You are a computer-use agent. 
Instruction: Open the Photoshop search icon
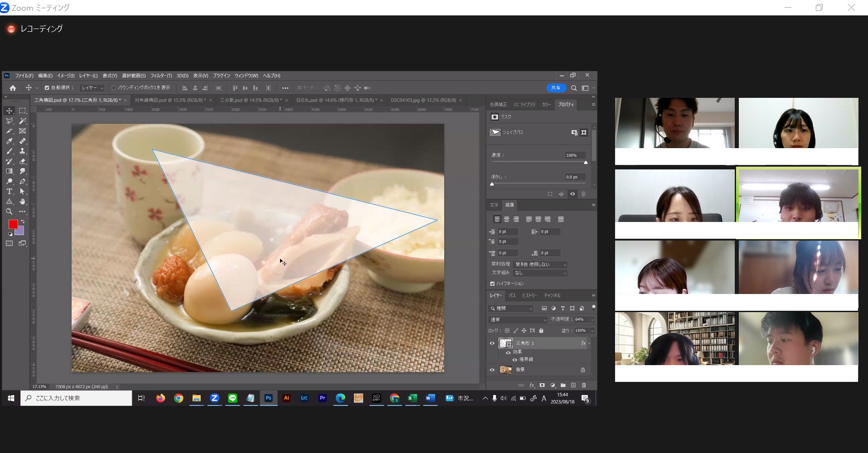(x=574, y=88)
